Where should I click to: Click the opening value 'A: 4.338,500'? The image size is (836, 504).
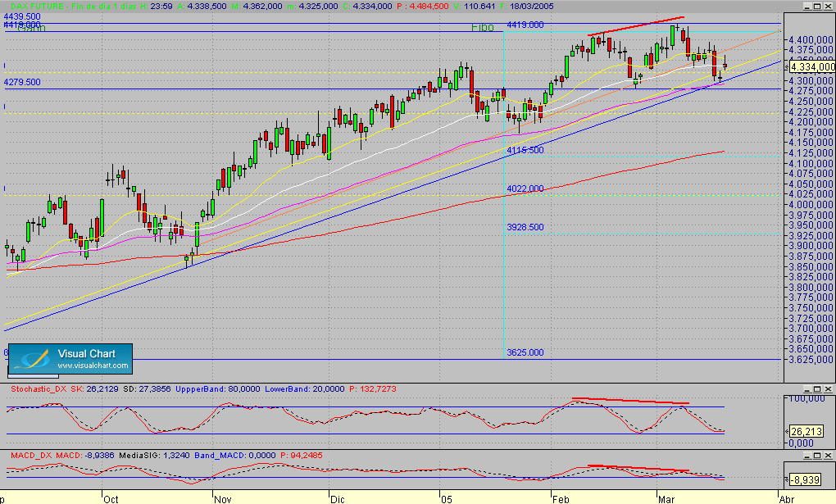click(202, 7)
